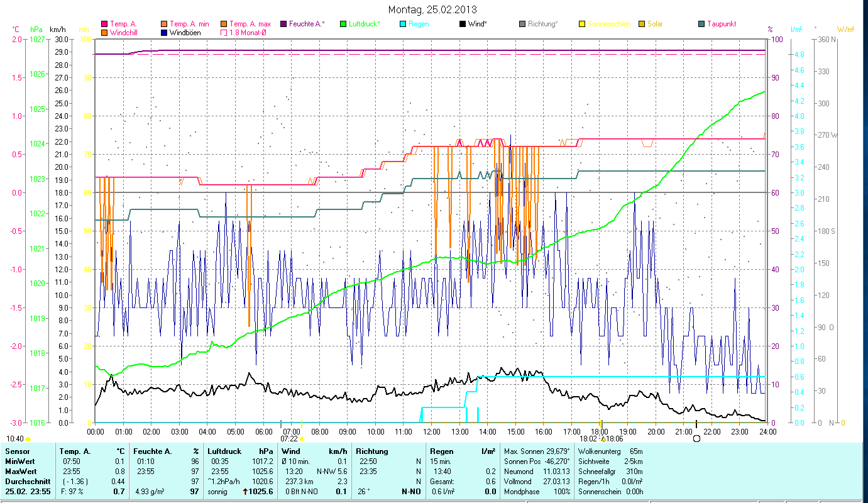Click the yellow Sonnenschein legend square
Screen dimensions: 868x503
pos(582,24)
